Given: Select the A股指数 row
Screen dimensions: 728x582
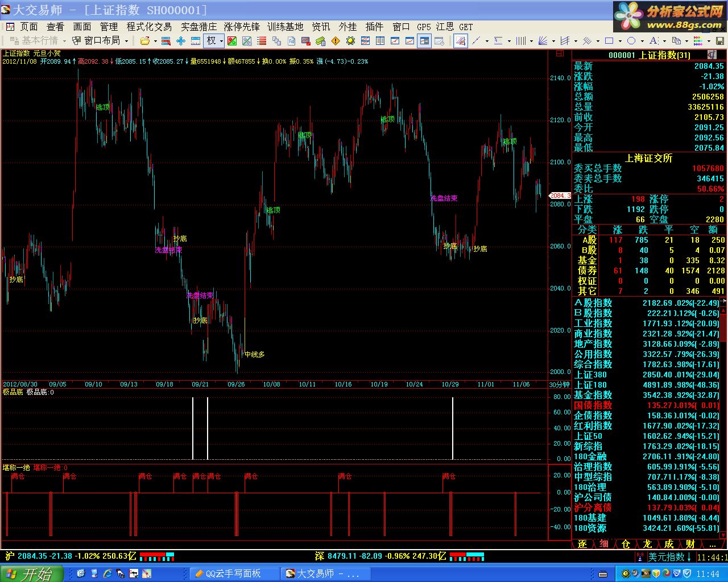Looking at the screenshot, I should pos(647,303).
